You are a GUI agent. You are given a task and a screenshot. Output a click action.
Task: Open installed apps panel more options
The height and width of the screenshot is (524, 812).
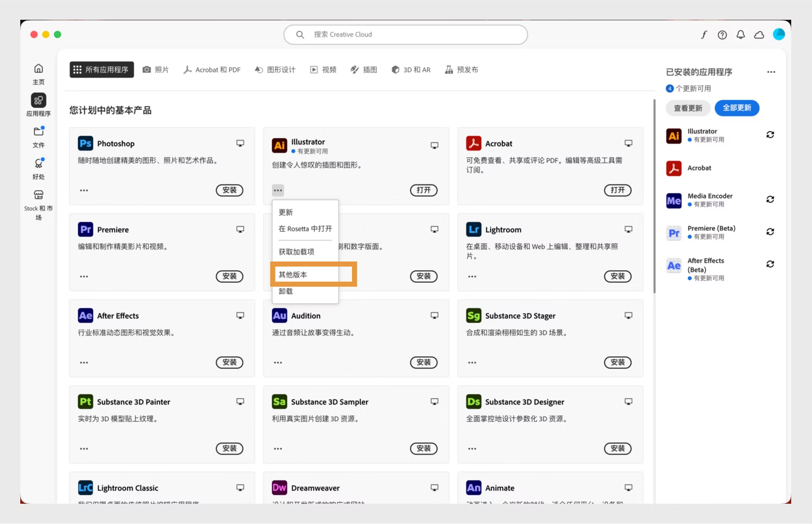point(771,72)
